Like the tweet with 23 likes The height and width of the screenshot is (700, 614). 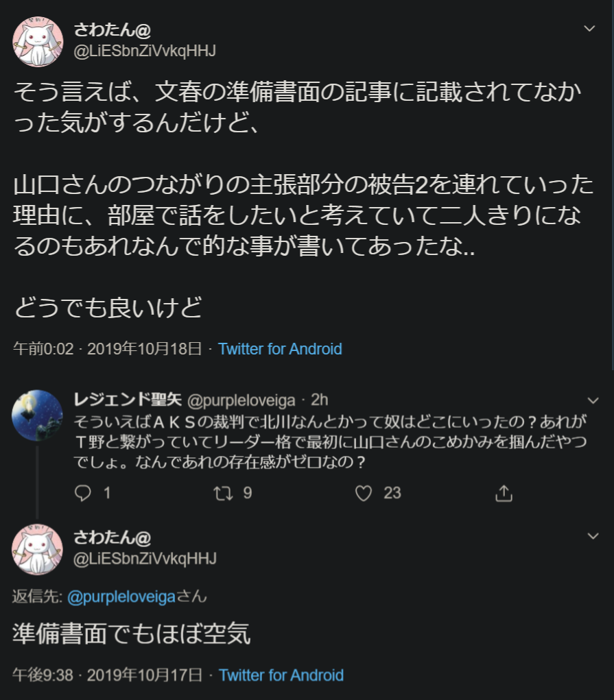pyautogui.click(x=364, y=493)
